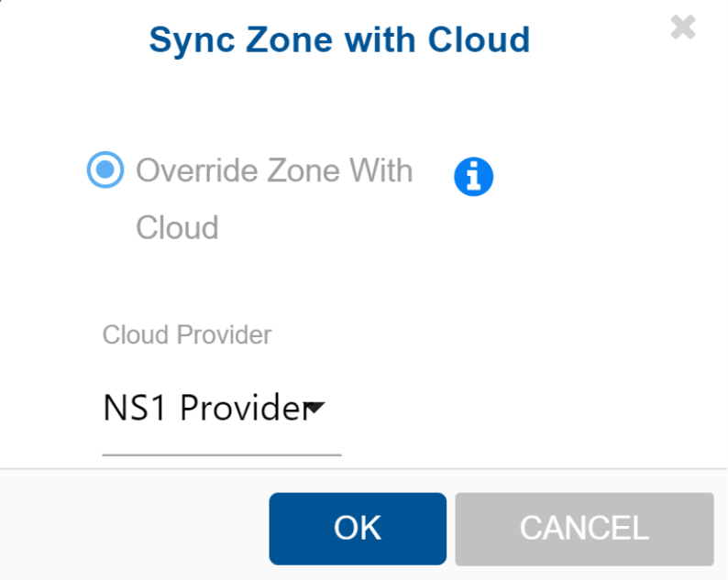Click the "Override Zone With" label text
Image resolution: width=728 pixels, height=580 pixels.
pyautogui.click(x=274, y=170)
